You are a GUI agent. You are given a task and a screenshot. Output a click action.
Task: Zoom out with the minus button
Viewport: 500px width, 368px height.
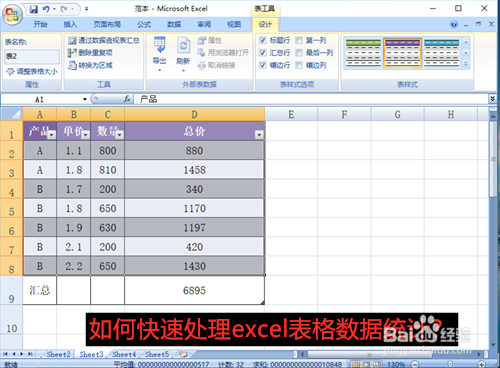point(415,364)
